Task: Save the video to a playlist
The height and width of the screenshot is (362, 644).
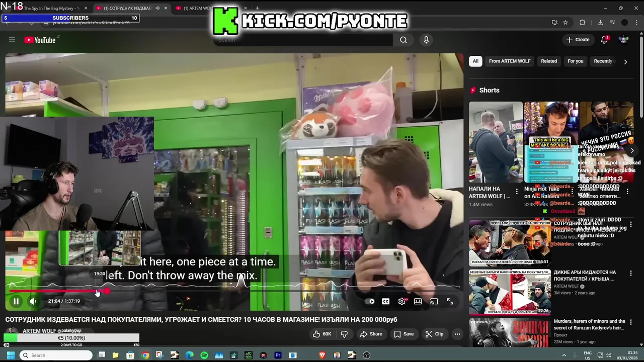Action: (404, 334)
